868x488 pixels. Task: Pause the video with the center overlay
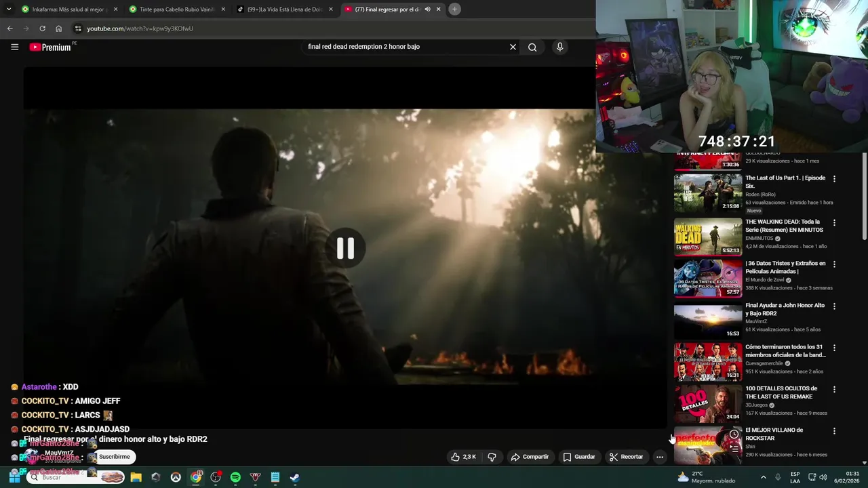click(345, 249)
